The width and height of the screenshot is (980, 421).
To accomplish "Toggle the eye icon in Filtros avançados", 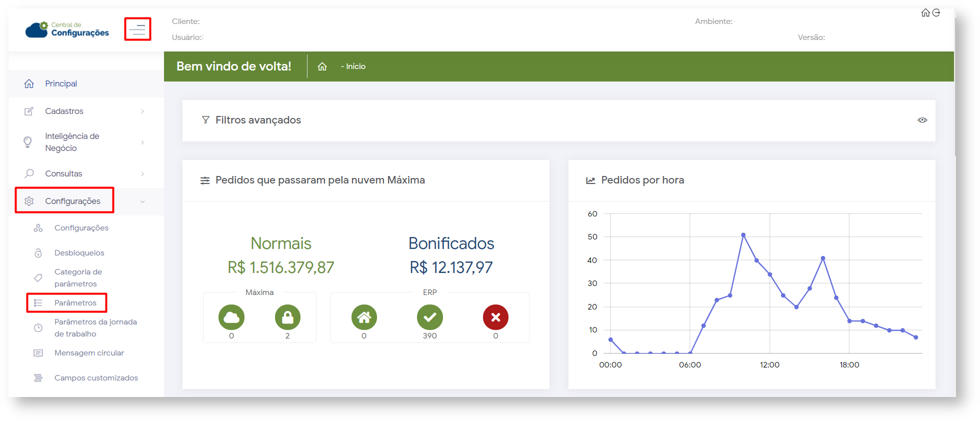I will click(922, 120).
